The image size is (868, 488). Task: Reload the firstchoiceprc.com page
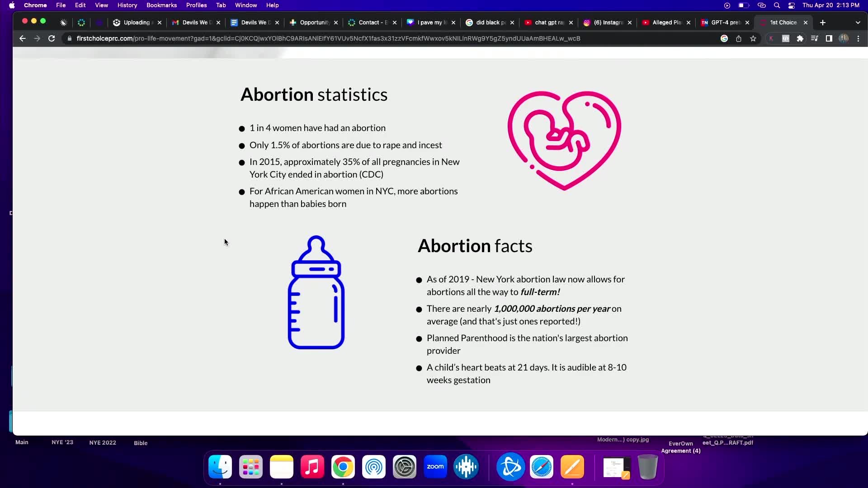[52, 39]
